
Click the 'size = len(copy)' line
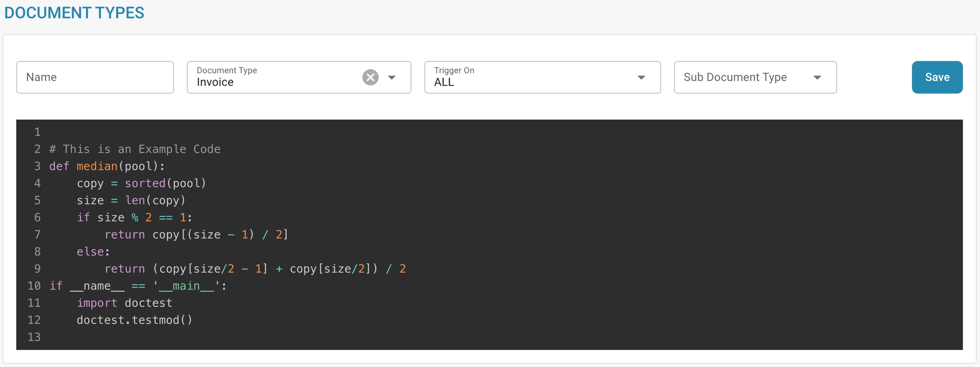[131, 200]
